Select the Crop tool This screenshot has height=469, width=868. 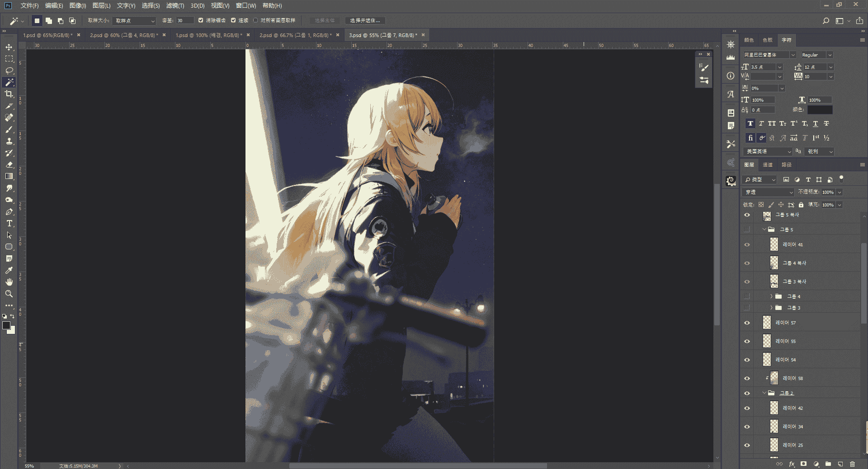pyautogui.click(x=9, y=94)
